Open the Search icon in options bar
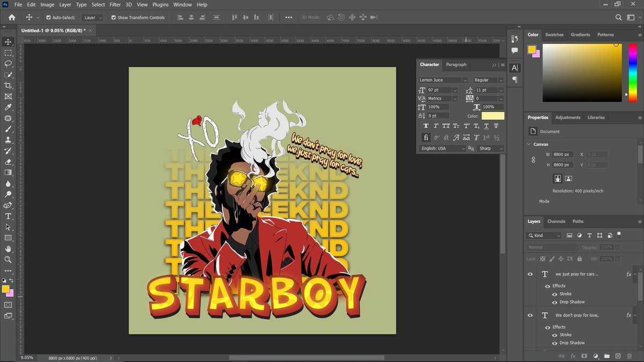The image size is (644, 362). click(618, 17)
